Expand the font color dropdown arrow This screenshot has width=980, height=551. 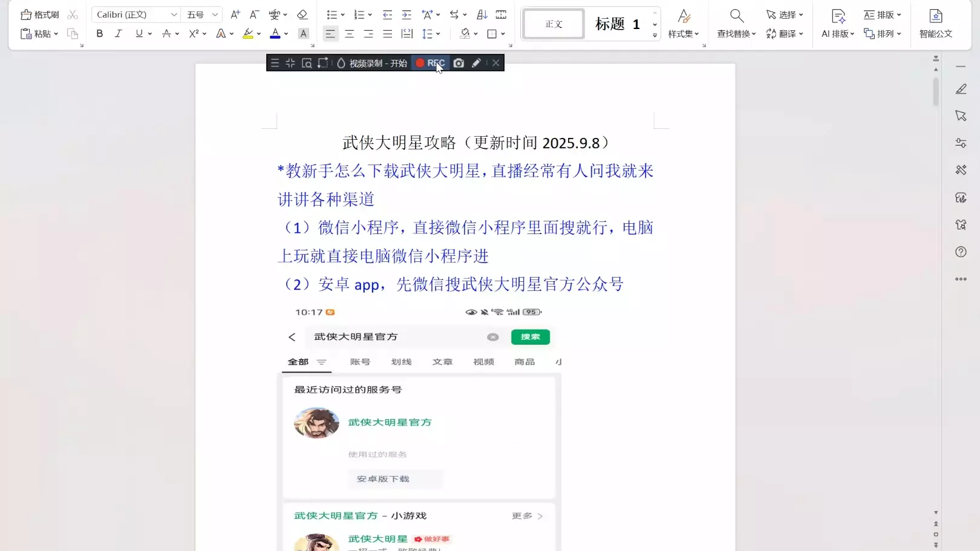coord(286,34)
